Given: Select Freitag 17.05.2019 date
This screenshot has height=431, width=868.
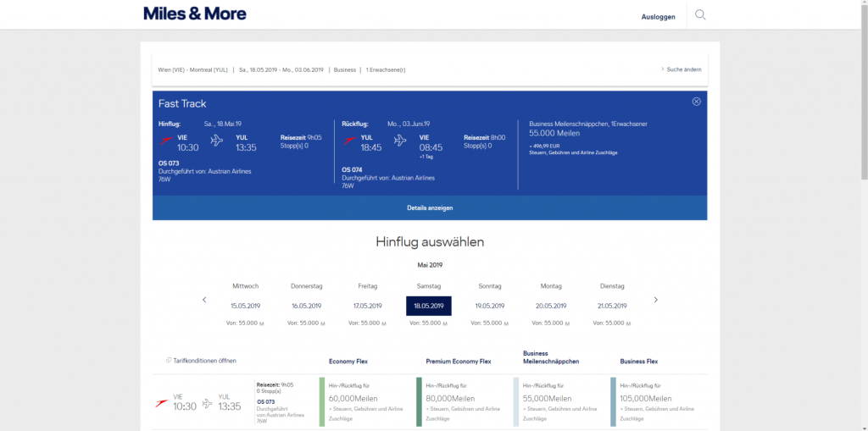Looking at the screenshot, I should [x=368, y=306].
